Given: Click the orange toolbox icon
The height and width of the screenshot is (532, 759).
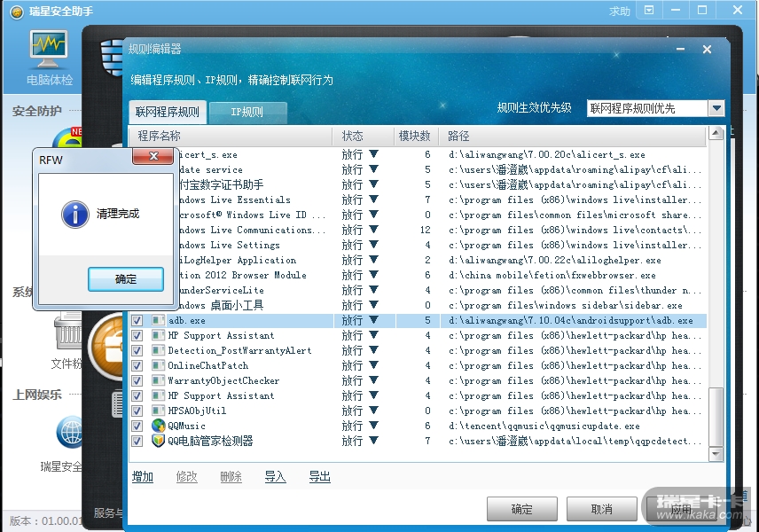Looking at the screenshot, I should click(x=106, y=347).
